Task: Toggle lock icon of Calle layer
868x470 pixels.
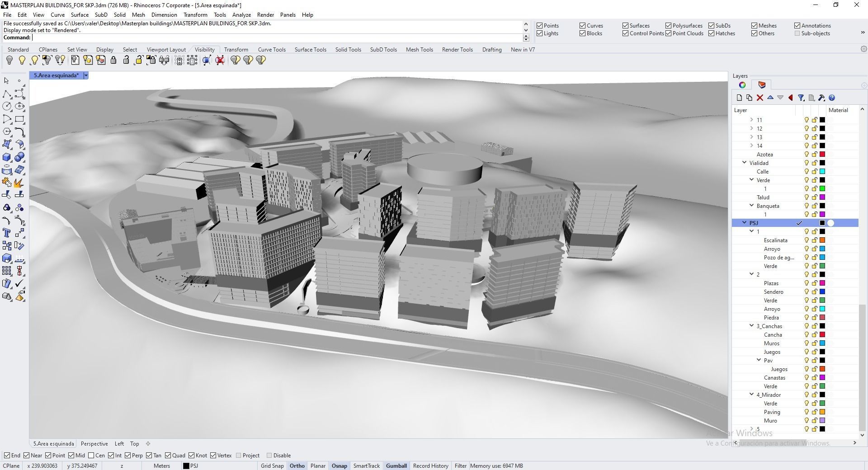Action: pyautogui.click(x=815, y=172)
